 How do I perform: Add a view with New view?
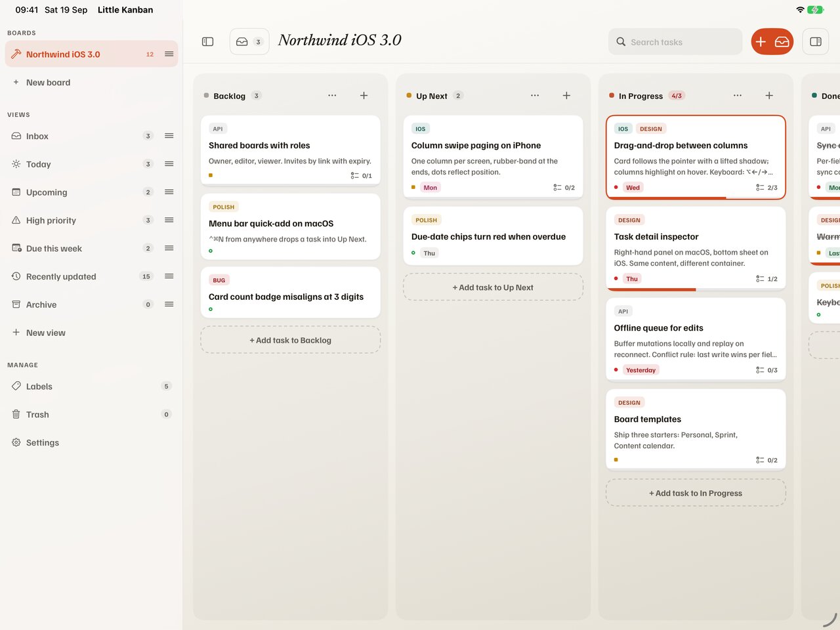tap(91, 333)
